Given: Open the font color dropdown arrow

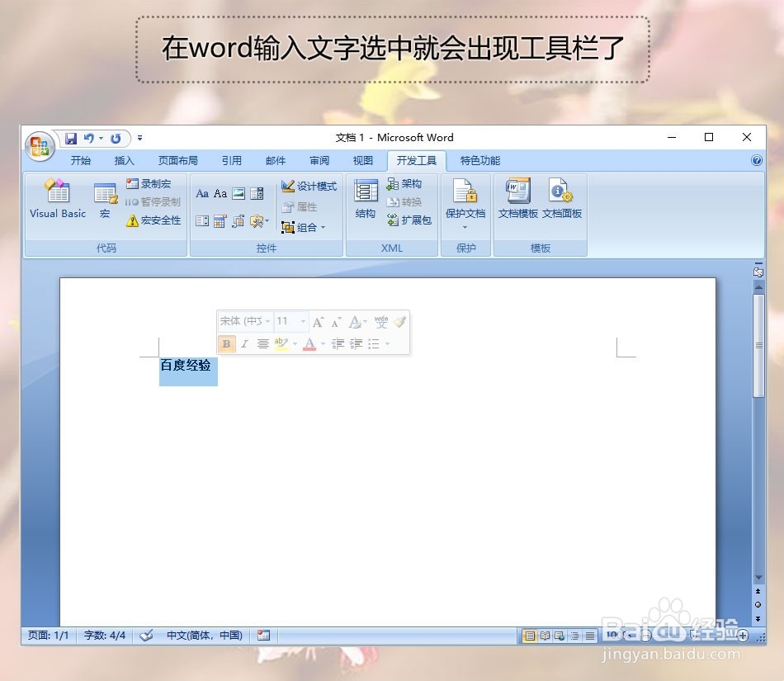Looking at the screenshot, I should (x=322, y=343).
